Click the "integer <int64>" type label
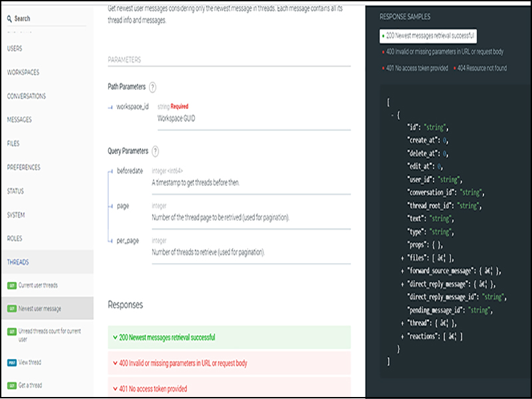The height and width of the screenshot is (399, 532). point(168,171)
